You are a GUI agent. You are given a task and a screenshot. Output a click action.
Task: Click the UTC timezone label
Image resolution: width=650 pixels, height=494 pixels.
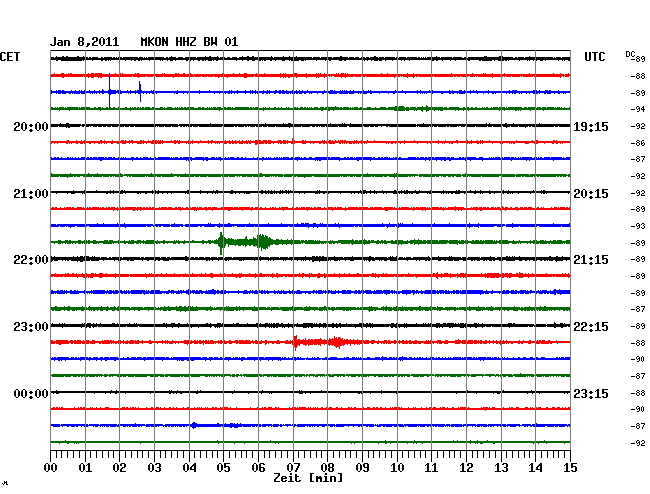pyautogui.click(x=594, y=57)
